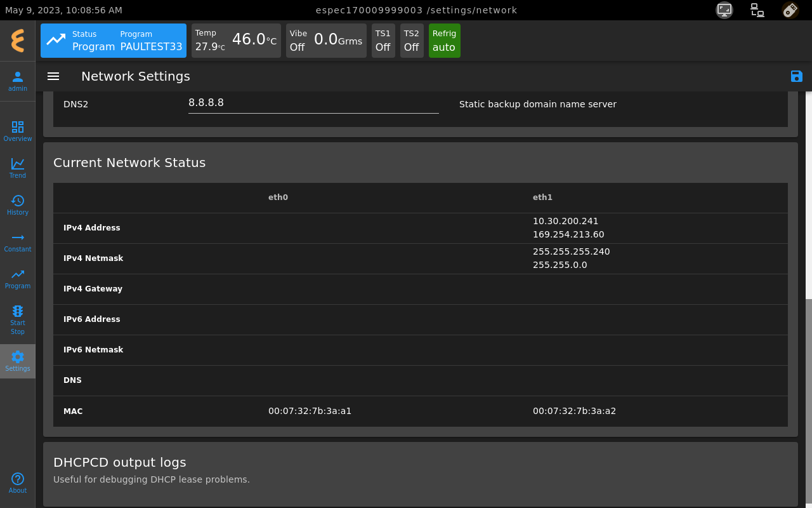
Task: Open the Program page in sidebar
Action: (x=18, y=279)
